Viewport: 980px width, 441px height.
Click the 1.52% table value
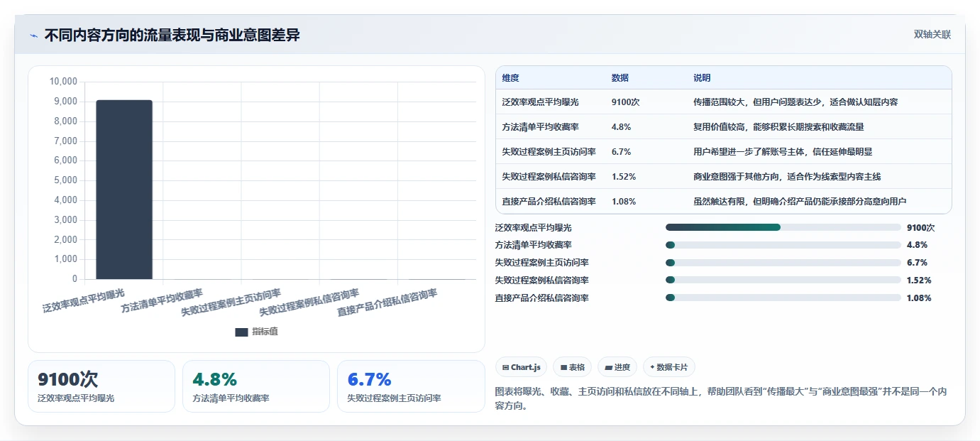(x=623, y=177)
